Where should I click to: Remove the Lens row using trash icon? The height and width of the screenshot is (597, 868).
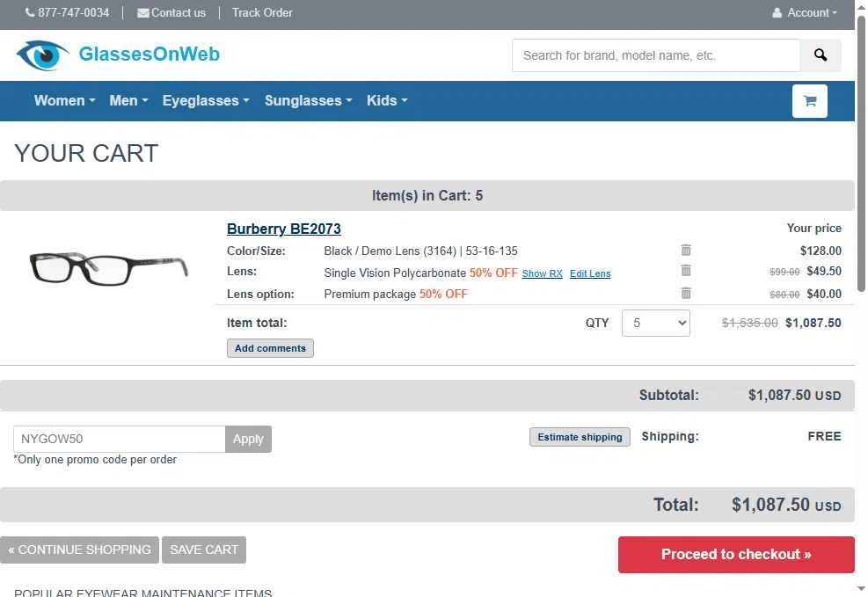[x=686, y=271]
